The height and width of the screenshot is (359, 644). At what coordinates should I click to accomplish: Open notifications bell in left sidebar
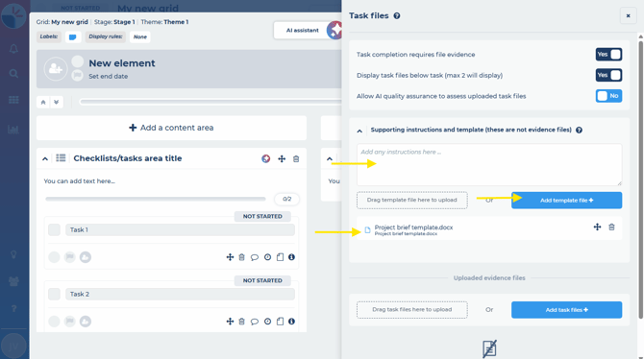13,49
